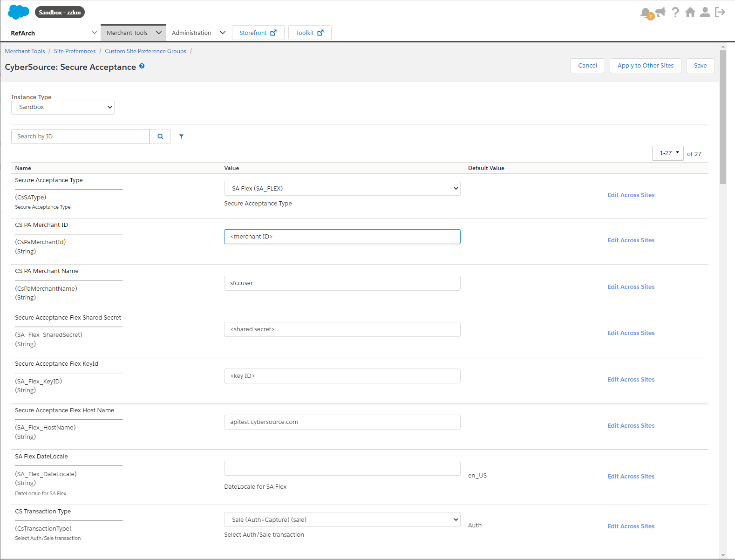Click the search magnifier button

coord(160,137)
